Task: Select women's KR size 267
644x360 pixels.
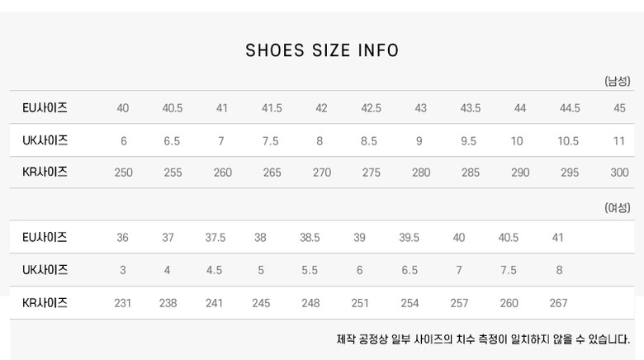Action: click(558, 303)
